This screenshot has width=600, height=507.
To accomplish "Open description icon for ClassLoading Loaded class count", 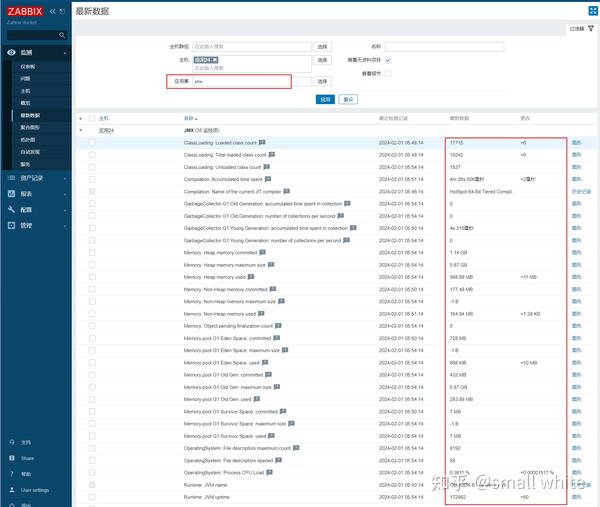I will coord(262,142).
